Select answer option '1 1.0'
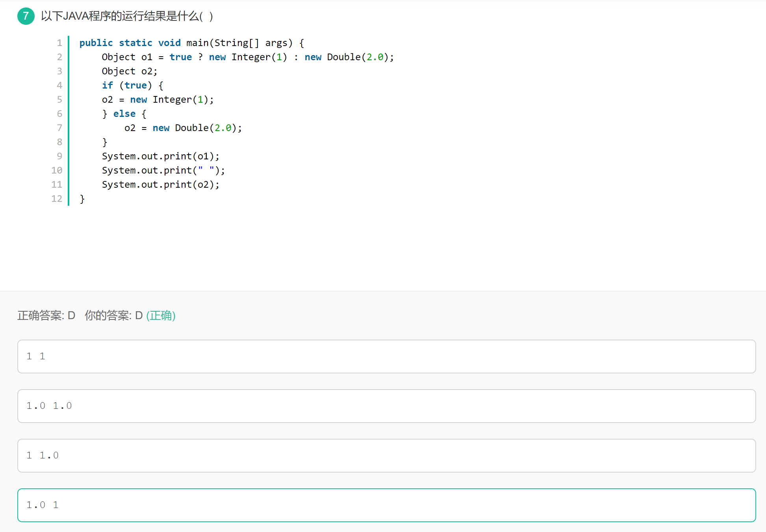The image size is (766, 532). click(386, 456)
